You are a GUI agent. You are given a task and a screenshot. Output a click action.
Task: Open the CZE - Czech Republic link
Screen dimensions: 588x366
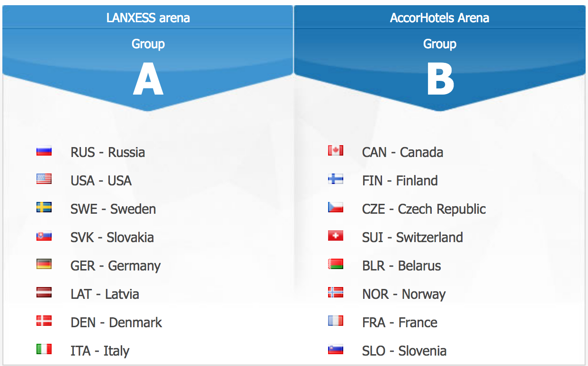(424, 209)
